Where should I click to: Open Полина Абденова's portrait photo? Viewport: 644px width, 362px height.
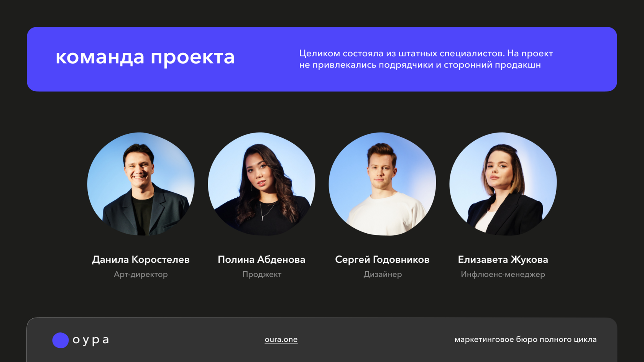[x=261, y=184]
